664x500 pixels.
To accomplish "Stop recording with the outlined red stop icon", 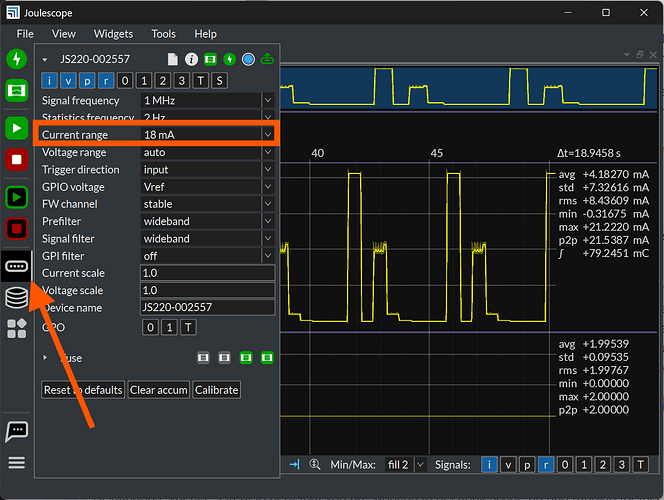I will click(x=17, y=229).
